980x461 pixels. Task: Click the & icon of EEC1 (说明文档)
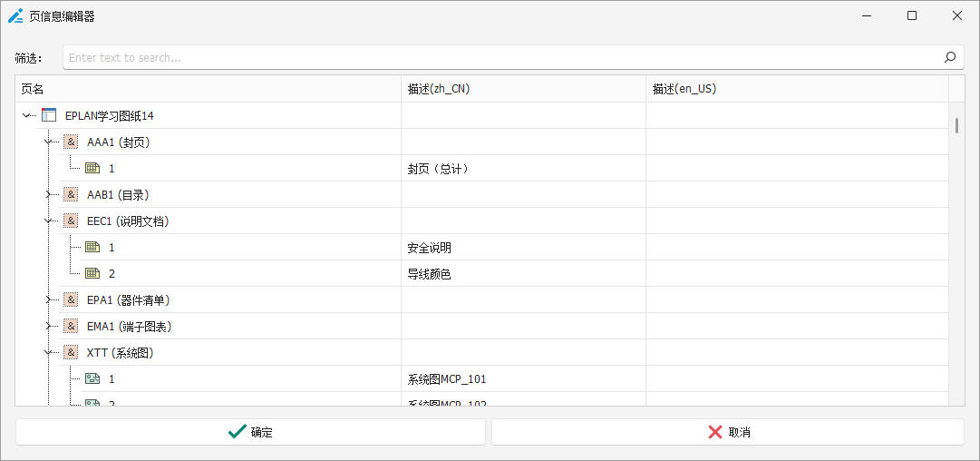[x=71, y=221]
